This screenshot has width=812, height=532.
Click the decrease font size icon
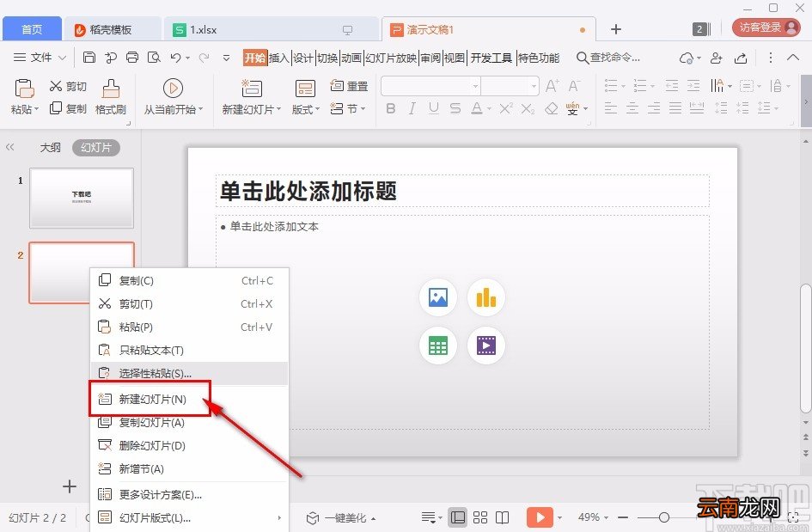(x=574, y=85)
